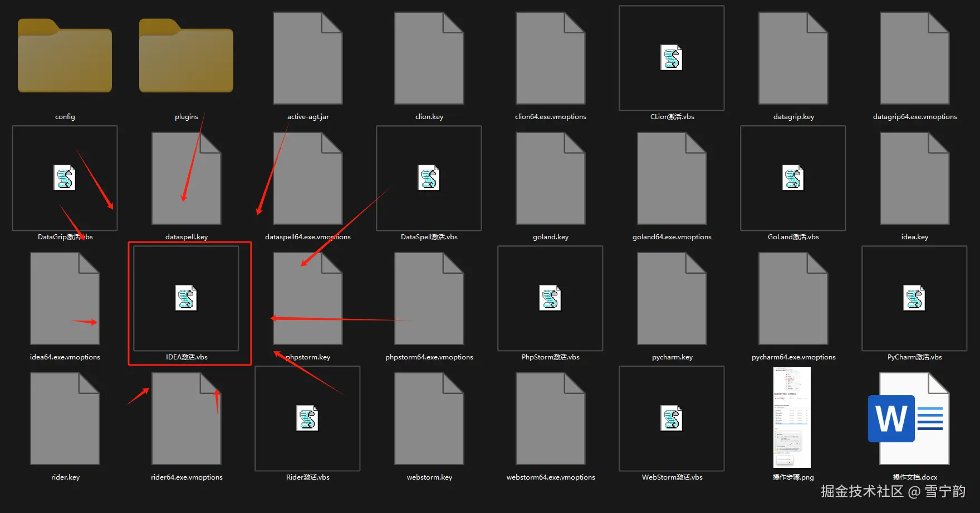Viewport: 980px width, 513px height.
Task: Open the 操作文档.docx Word document icon
Action: [x=909, y=418]
